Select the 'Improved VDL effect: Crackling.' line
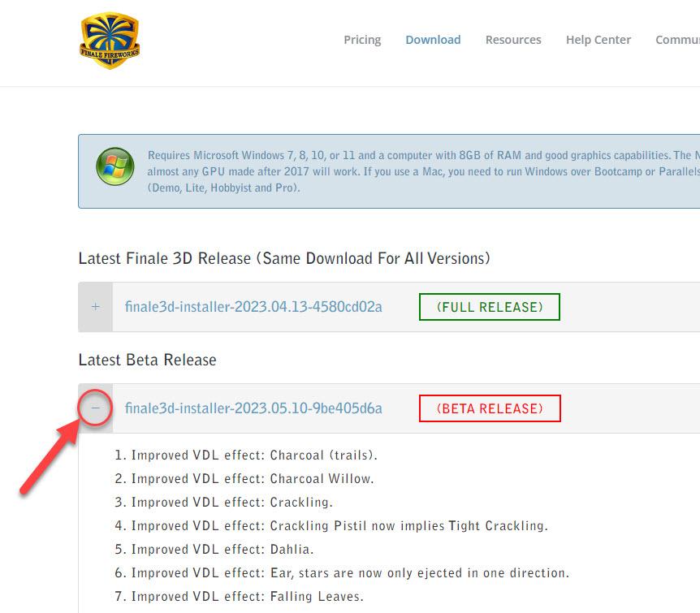This screenshot has height=613, width=700. [223, 503]
